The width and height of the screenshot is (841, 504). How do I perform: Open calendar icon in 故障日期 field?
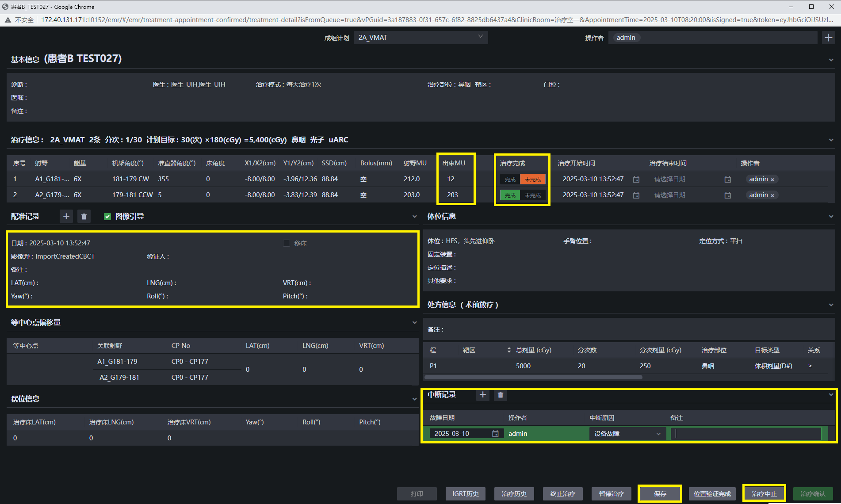point(495,434)
